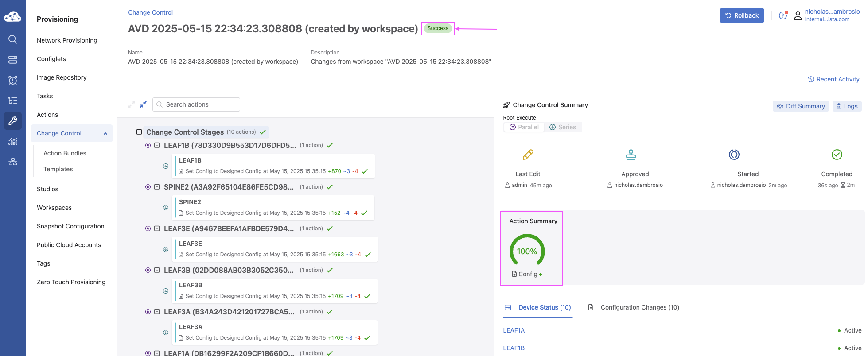Switch to Configuration Changes (10) tab
This screenshot has width=868, height=356.
pos(639,307)
